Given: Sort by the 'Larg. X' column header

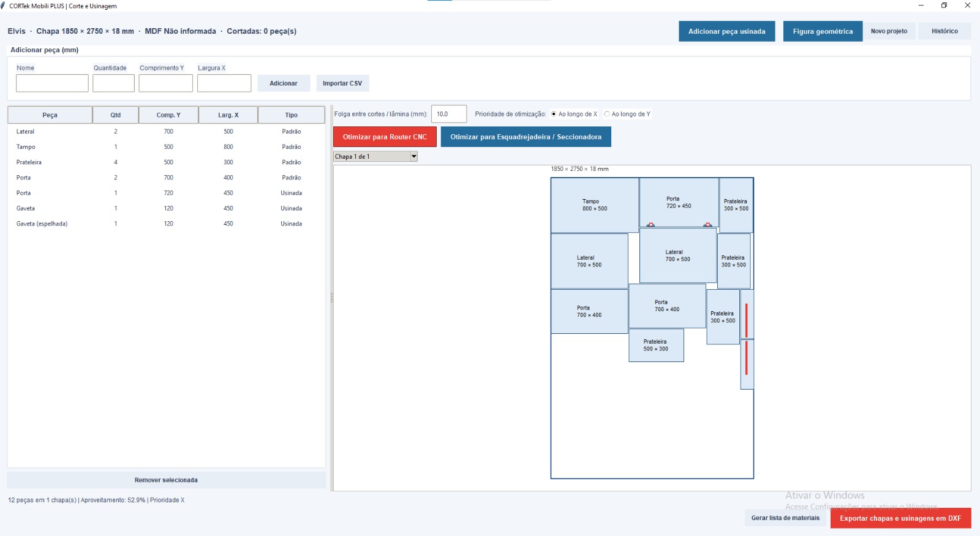Looking at the screenshot, I should point(228,115).
